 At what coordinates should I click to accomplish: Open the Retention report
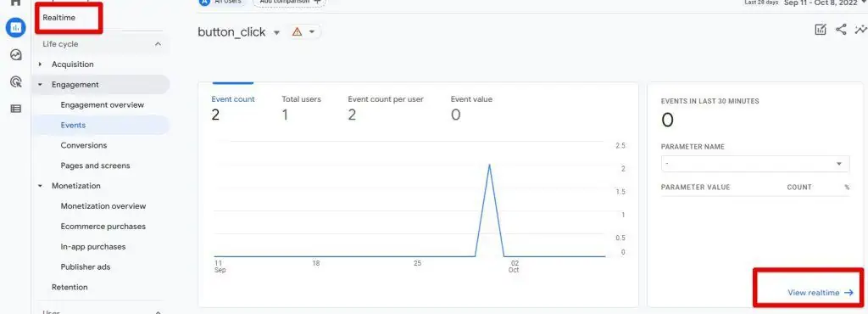(x=70, y=287)
